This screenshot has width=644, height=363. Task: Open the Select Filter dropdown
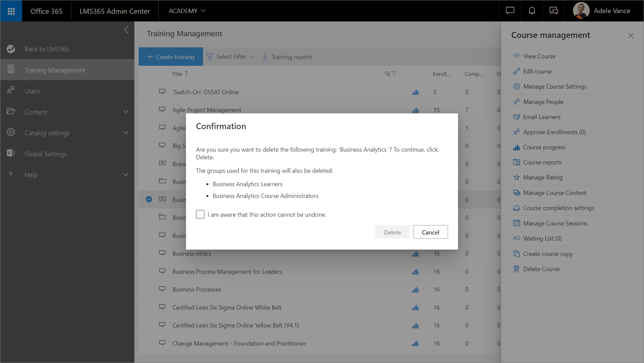point(231,57)
